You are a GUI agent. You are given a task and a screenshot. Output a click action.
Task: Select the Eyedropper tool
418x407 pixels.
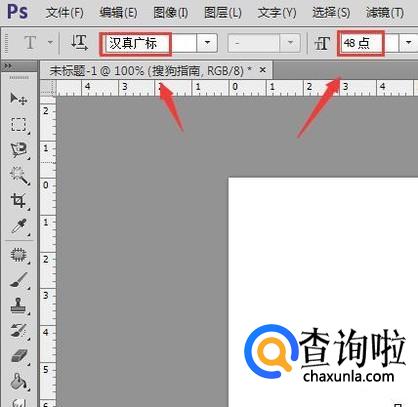tap(19, 226)
